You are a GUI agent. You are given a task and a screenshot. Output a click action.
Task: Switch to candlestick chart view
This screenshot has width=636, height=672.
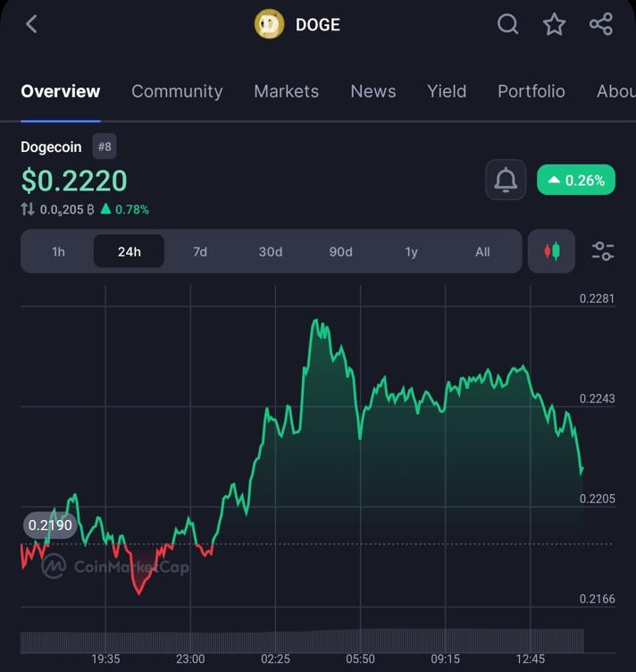tap(552, 252)
